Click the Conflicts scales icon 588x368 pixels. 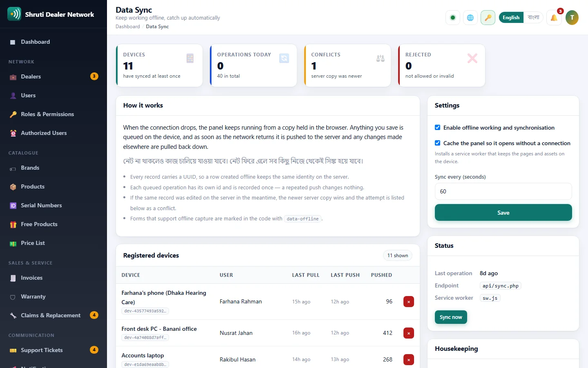tap(380, 58)
